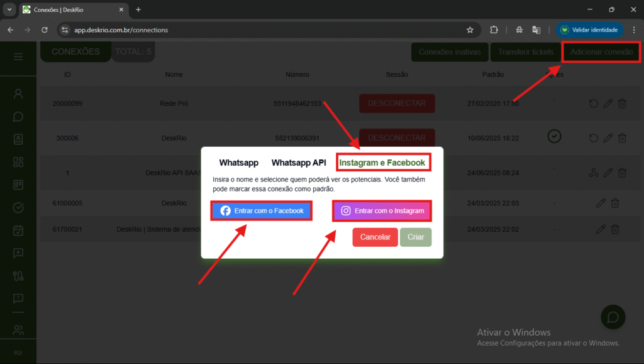
Task: Click Entrar com o Facebook button
Action: tap(261, 210)
